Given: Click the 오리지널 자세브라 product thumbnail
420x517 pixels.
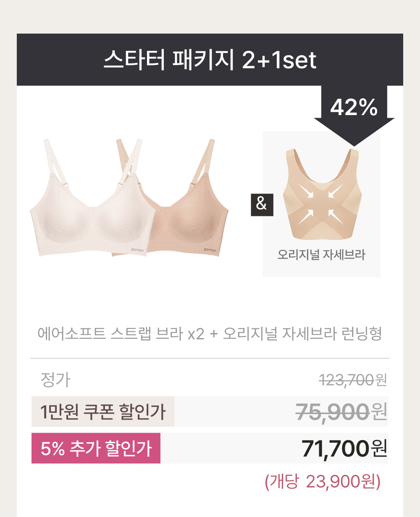Looking at the screenshot, I should coord(321,204).
